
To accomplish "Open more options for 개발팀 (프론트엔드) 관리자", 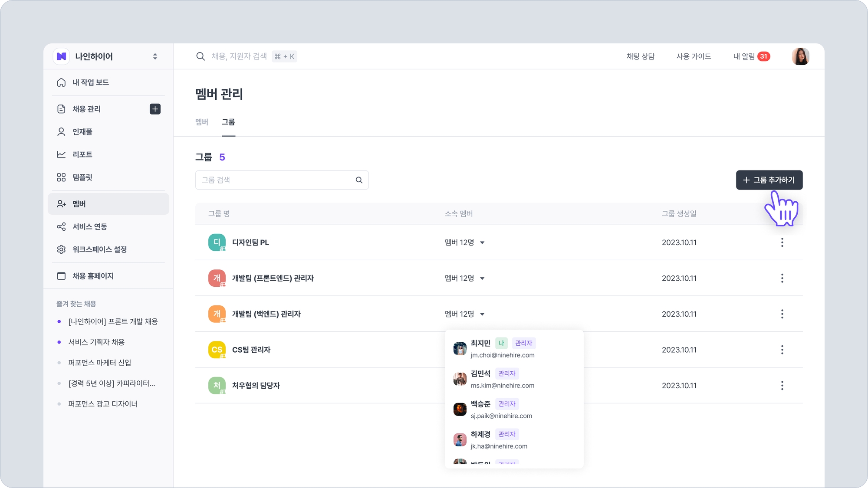I will point(782,278).
